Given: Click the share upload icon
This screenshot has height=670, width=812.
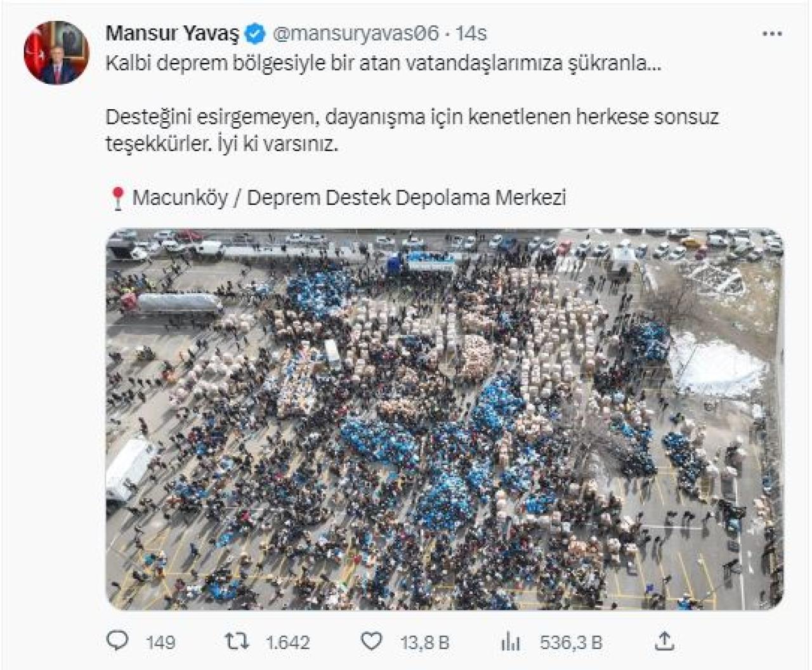Looking at the screenshot, I should pyautogui.click(x=664, y=641).
